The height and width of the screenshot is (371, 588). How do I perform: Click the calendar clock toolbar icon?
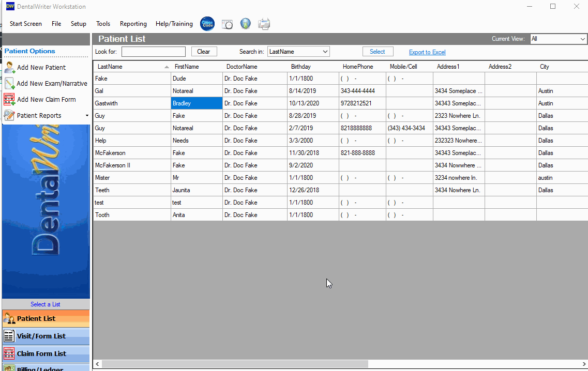coord(227,24)
